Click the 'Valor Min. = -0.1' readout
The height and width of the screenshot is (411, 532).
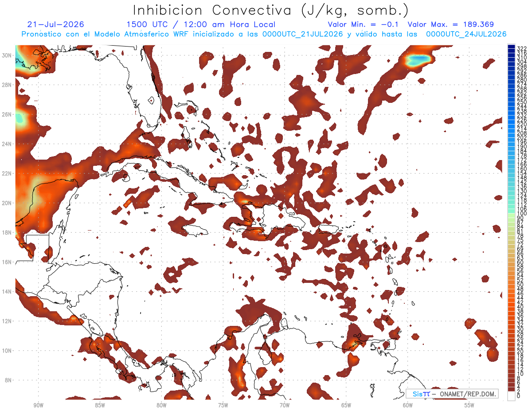point(364,24)
